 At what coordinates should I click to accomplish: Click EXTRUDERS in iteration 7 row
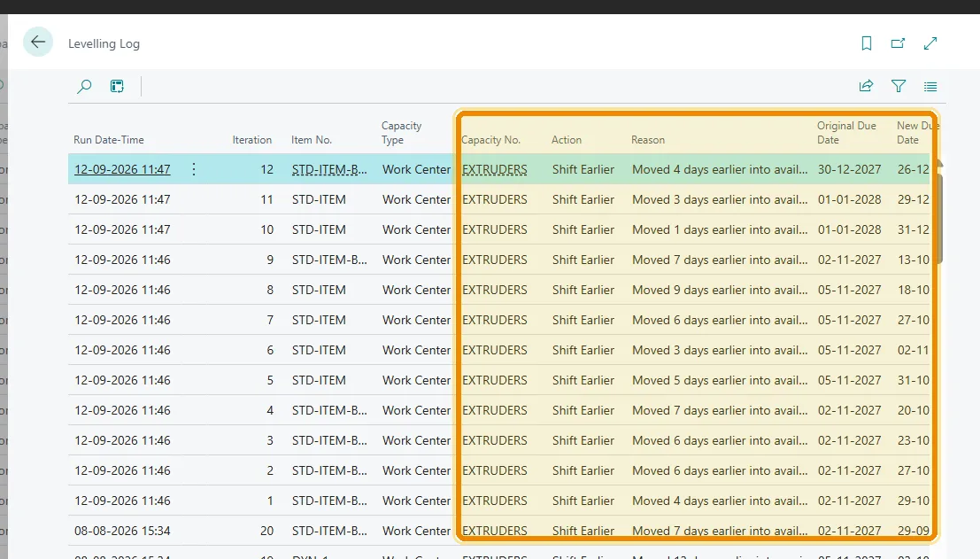point(494,320)
